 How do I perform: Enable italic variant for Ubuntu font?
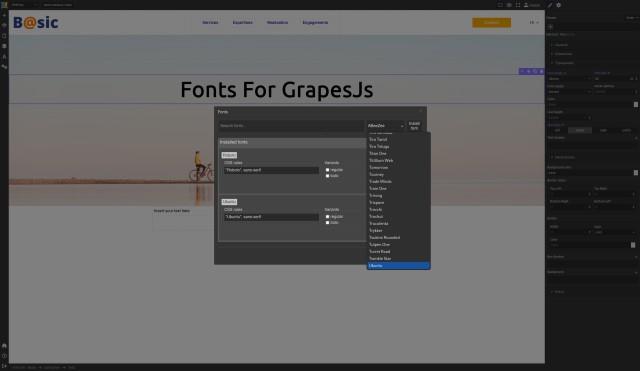(327, 223)
